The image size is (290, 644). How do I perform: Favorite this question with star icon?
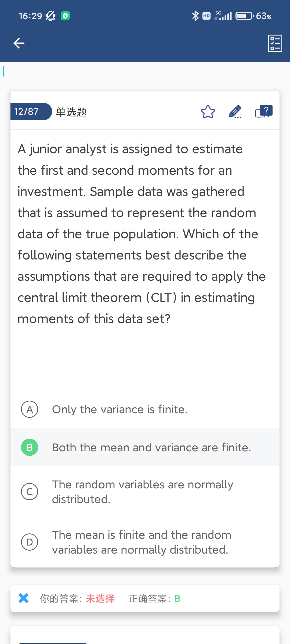[208, 112]
